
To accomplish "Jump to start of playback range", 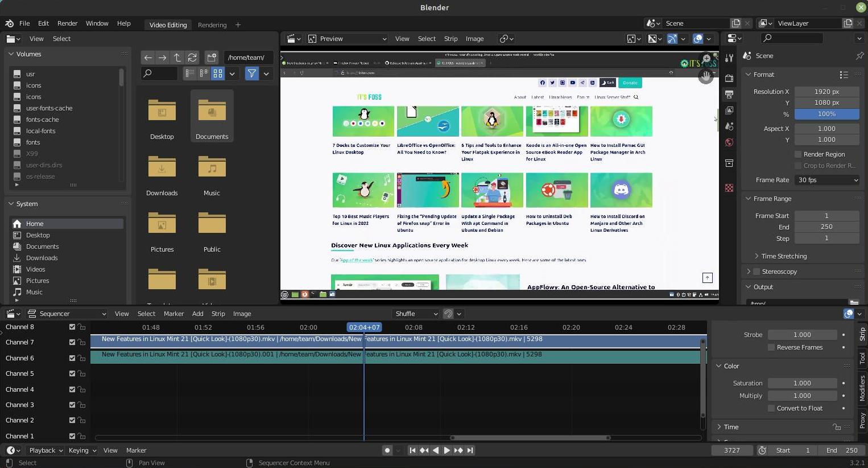I will click(413, 450).
